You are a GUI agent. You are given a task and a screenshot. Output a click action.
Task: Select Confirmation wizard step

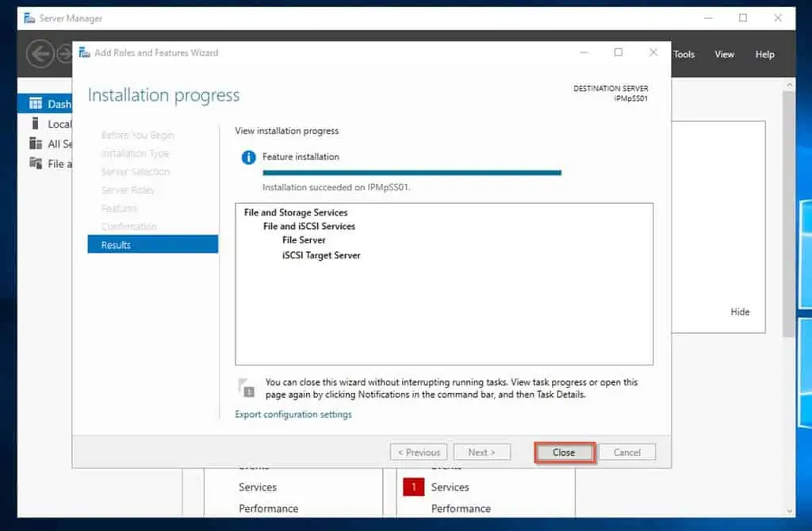pyautogui.click(x=129, y=227)
